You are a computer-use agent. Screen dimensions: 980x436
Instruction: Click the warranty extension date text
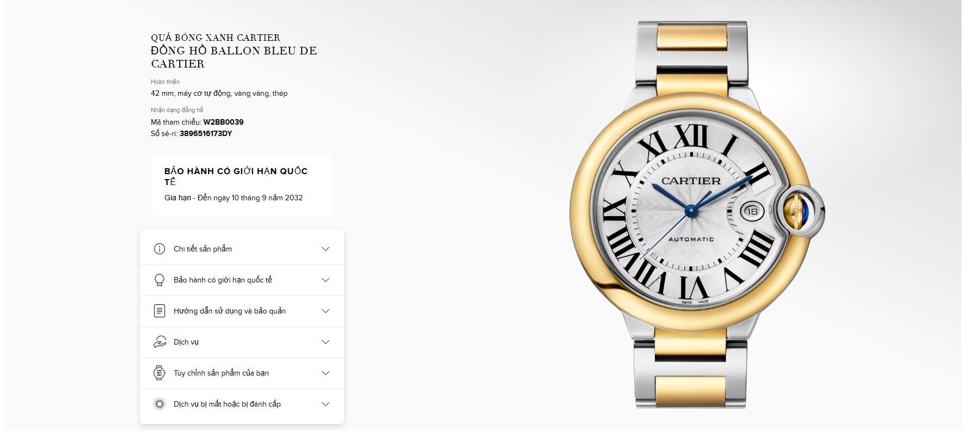tap(234, 198)
